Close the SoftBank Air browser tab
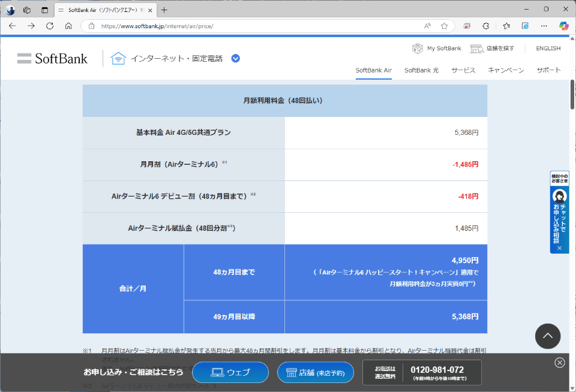 150,10
